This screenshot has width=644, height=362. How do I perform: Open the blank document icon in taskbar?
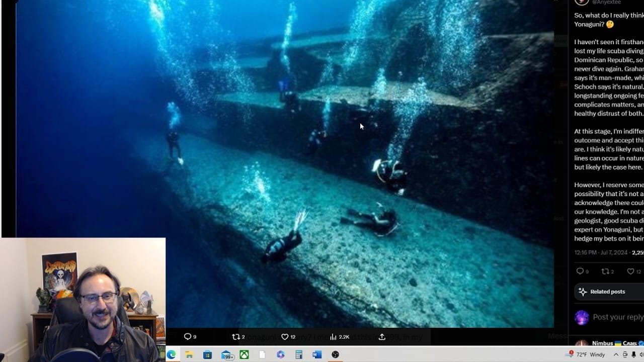click(x=262, y=354)
